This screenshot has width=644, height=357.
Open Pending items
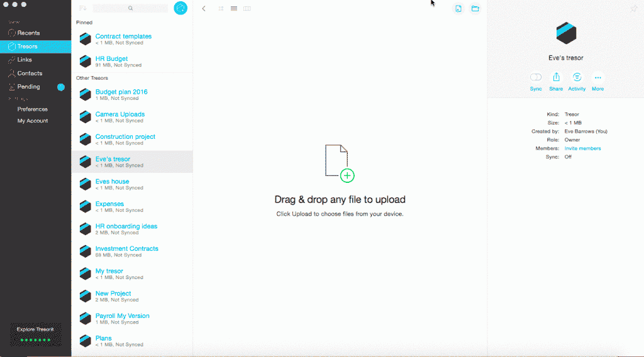click(35, 87)
